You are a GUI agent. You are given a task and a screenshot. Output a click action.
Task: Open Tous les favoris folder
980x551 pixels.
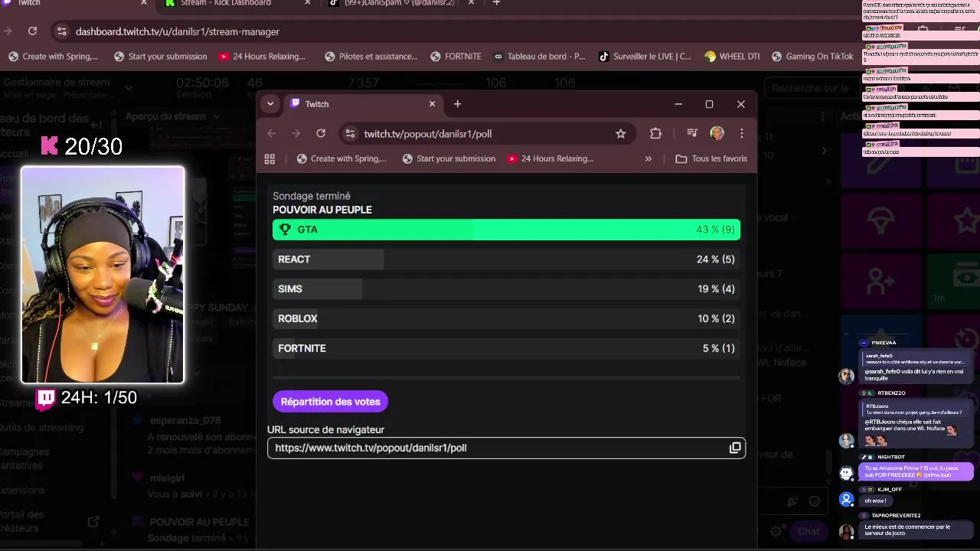tap(711, 158)
